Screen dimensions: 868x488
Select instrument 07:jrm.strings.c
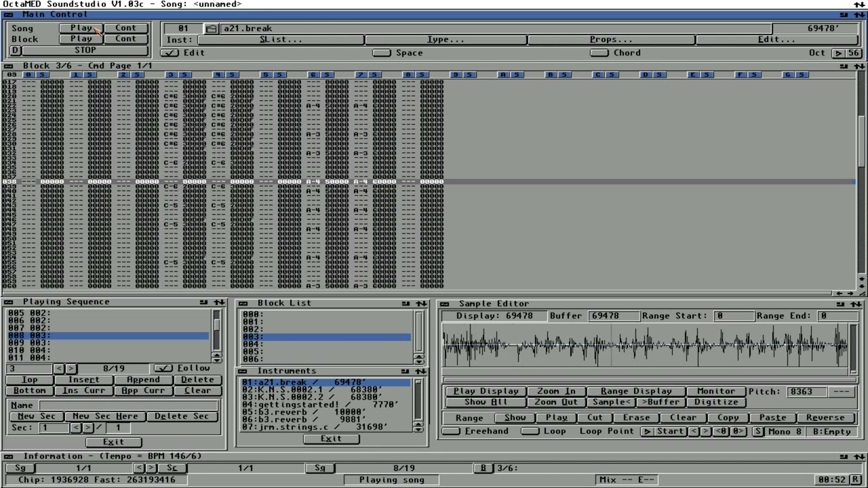pos(325,427)
